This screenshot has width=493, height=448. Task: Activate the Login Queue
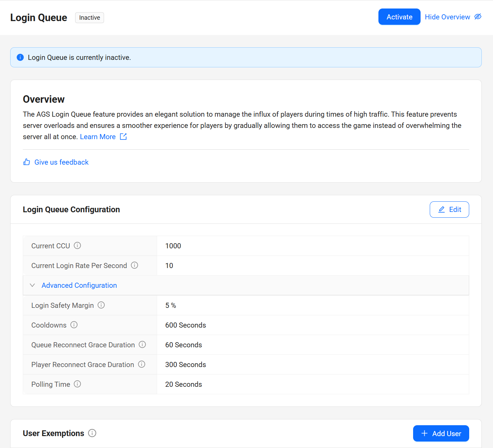coord(400,17)
